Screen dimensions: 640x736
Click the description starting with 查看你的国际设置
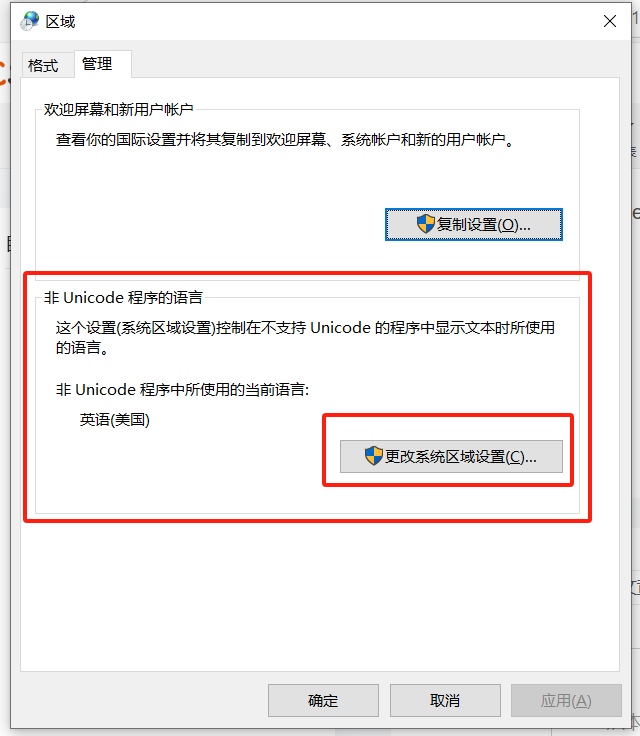coord(285,140)
